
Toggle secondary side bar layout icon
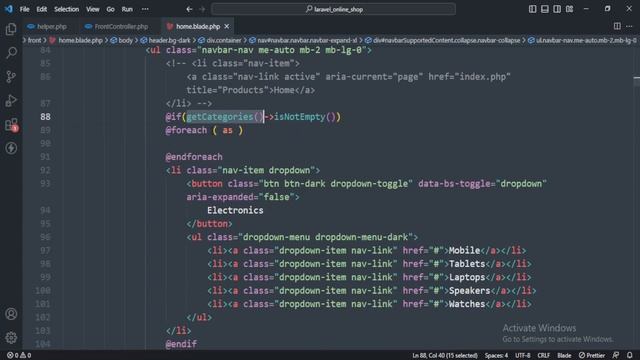(557, 9)
